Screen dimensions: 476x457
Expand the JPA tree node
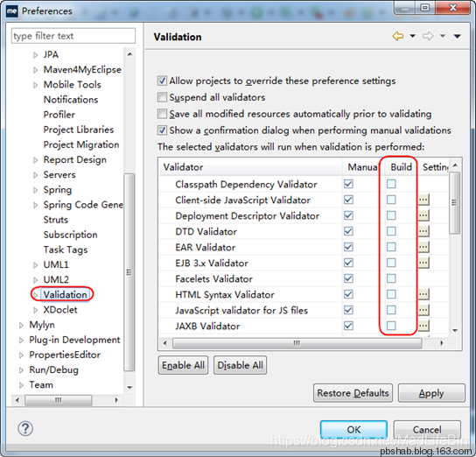click(x=36, y=55)
